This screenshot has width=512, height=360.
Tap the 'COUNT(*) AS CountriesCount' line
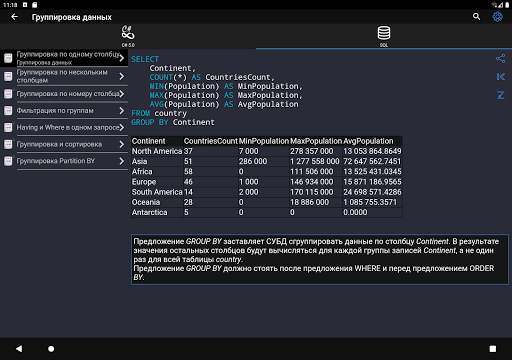[212, 77]
